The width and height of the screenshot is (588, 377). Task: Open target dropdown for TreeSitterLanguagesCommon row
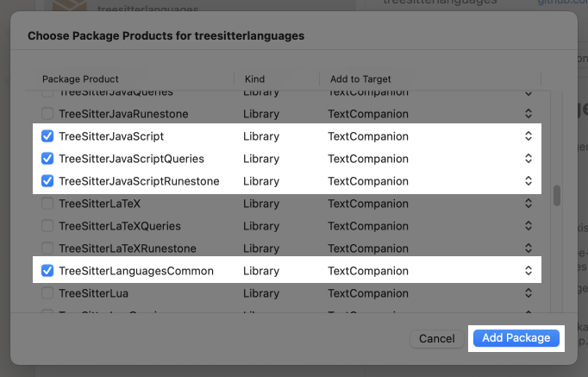click(528, 271)
